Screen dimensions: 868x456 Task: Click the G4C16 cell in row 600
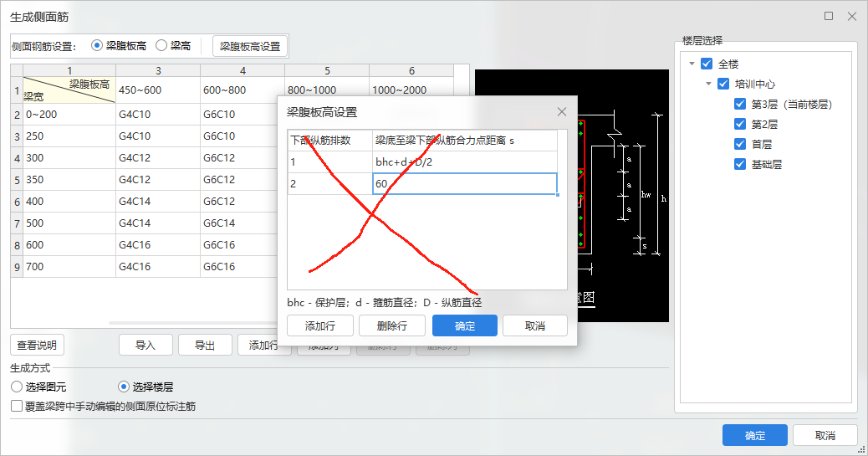(158, 245)
